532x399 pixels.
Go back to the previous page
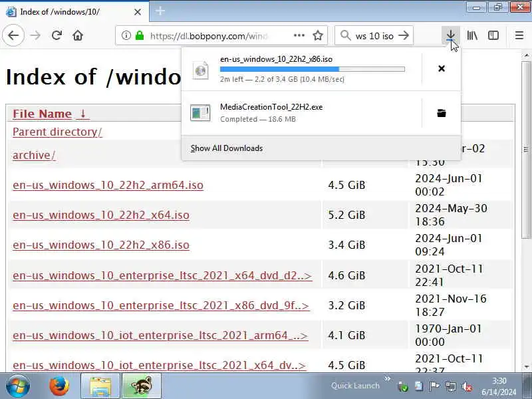(13, 35)
